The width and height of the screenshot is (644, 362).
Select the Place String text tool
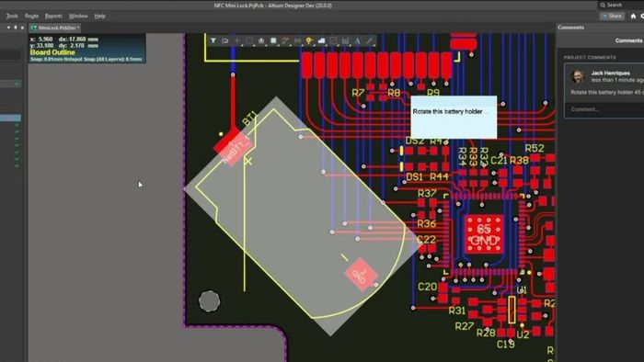click(358, 40)
